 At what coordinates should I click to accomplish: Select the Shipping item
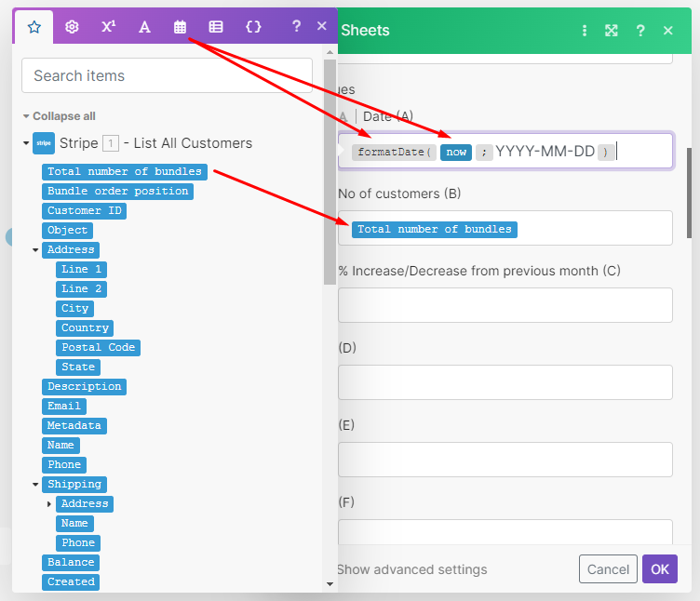[74, 484]
